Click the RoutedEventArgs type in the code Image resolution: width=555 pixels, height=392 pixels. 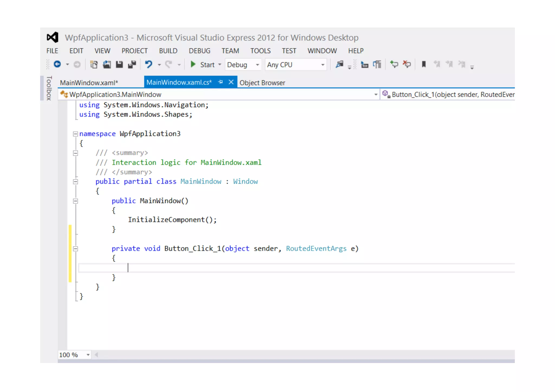[x=316, y=248]
